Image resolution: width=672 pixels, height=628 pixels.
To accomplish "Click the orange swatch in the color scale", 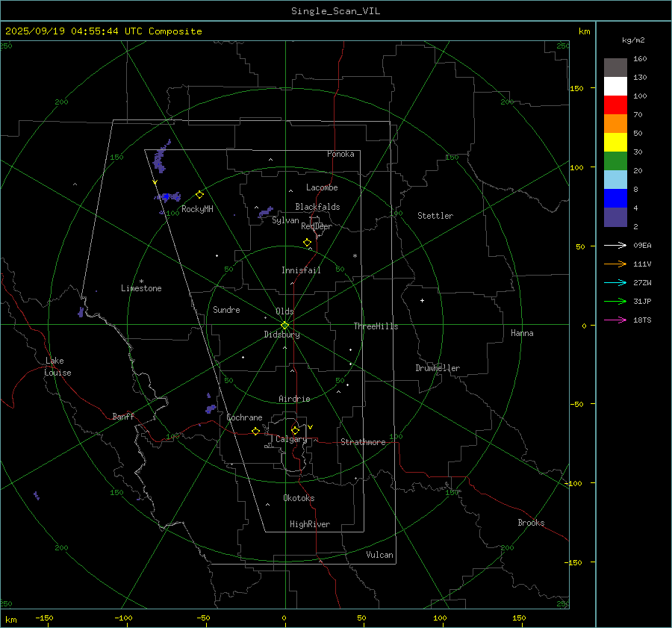I will pos(615,124).
